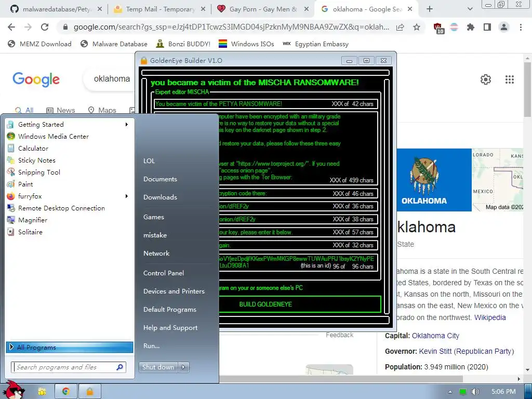Switch to News search tab
This screenshot has height=399, width=532.
tap(61, 110)
